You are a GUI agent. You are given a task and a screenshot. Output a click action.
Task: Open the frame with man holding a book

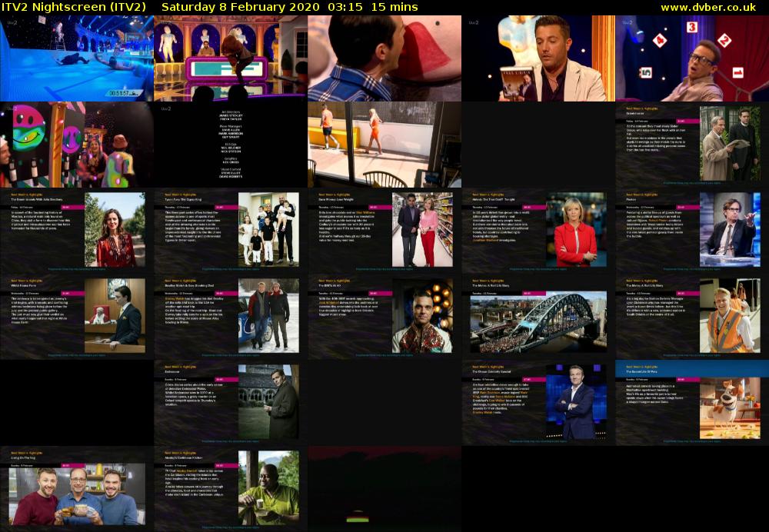538,58
